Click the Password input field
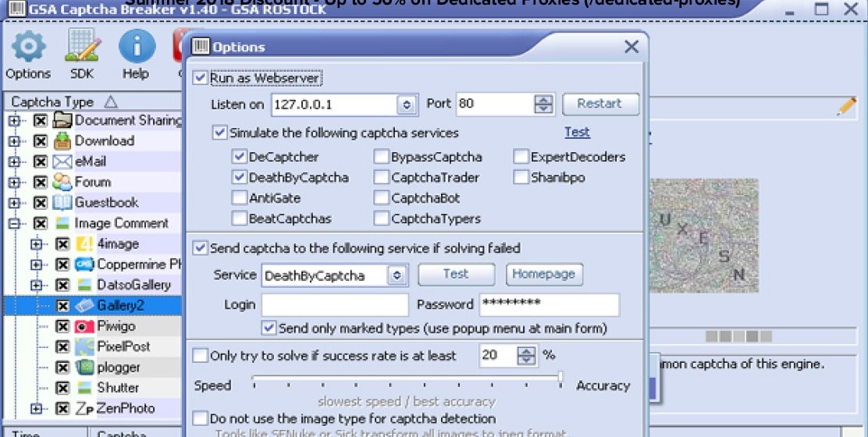 (550, 305)
